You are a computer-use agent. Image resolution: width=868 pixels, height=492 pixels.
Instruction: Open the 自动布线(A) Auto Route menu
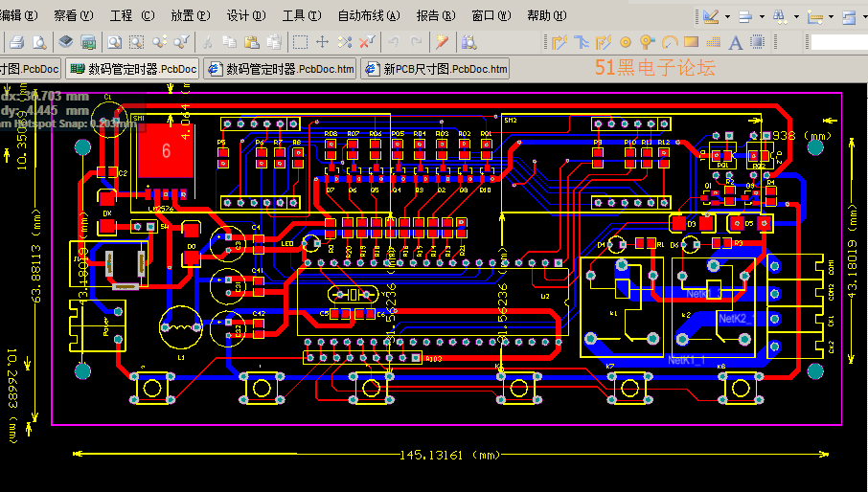tap(369, 15)
